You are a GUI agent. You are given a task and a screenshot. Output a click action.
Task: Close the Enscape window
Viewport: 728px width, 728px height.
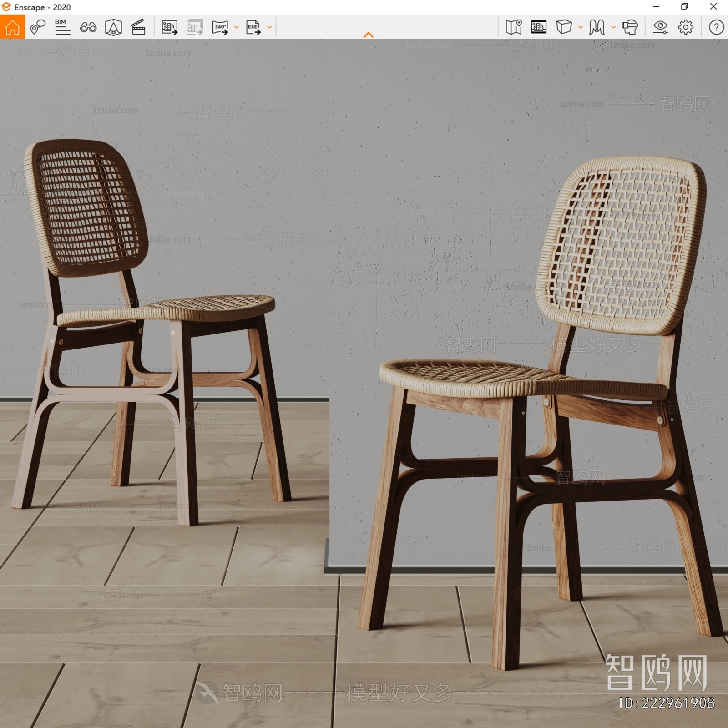pyautogui.click(x=713, y=7)
